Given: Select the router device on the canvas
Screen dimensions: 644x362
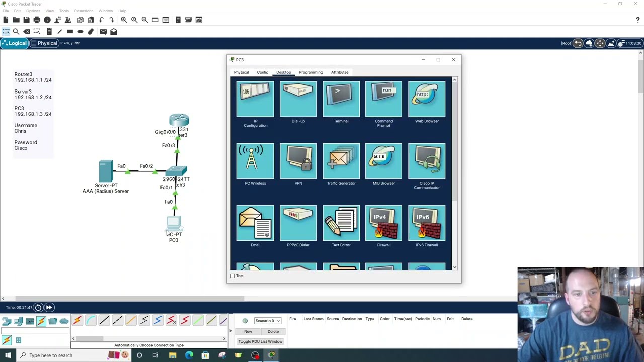Looking at the screenshot, I should (179, 121).
